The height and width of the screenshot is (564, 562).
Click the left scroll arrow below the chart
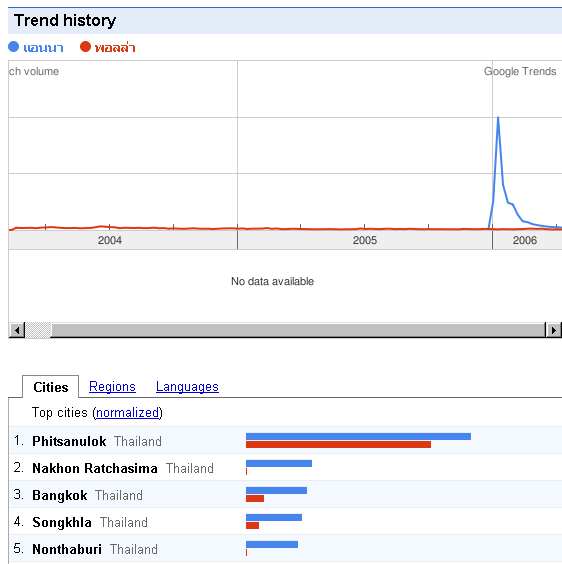click(17, 330)
